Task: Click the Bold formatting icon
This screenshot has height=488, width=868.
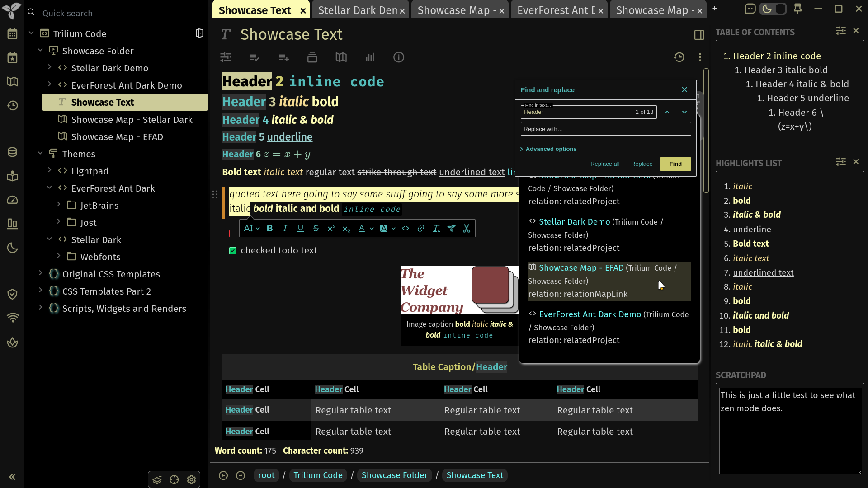Action: click(270, 229)
